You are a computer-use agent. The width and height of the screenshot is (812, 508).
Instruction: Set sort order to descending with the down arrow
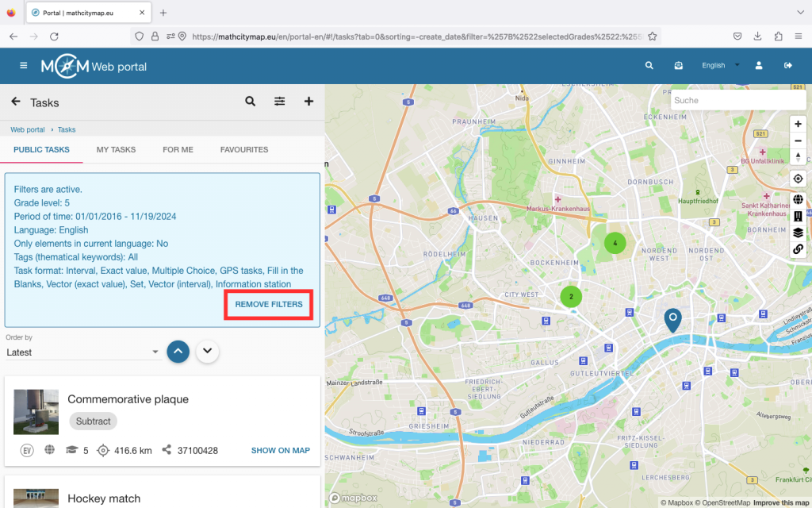tap(208, 351)
